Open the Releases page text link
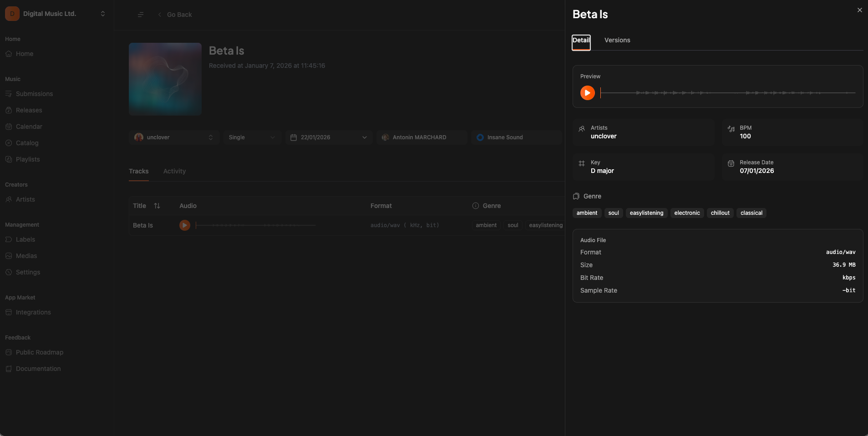868x436 pixels. [x=29, y=110]
